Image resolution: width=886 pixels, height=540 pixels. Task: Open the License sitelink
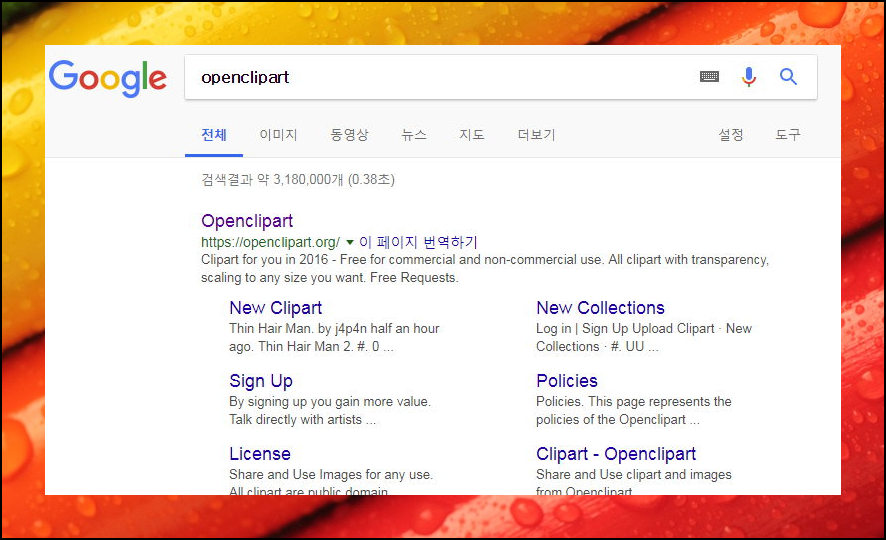260,454
